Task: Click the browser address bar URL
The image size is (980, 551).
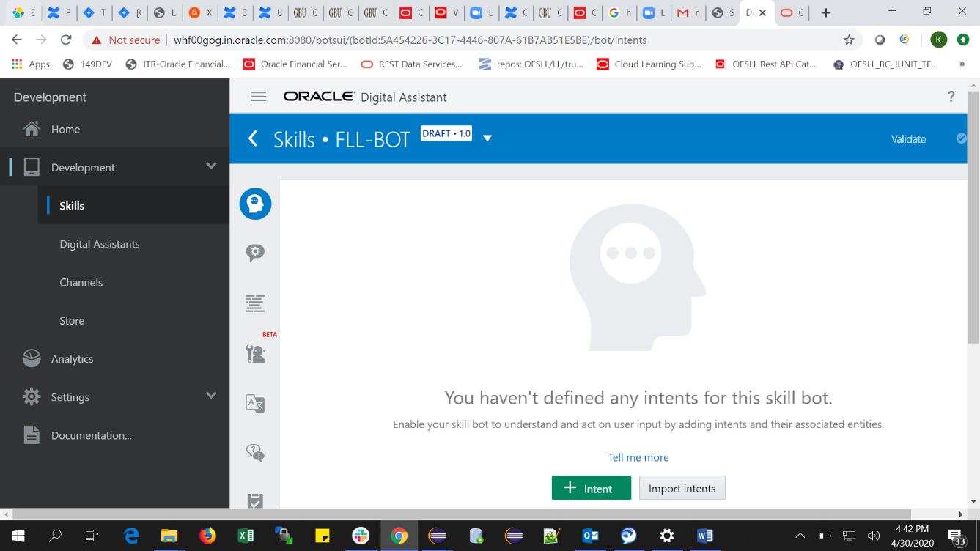Action: [410, 40]
